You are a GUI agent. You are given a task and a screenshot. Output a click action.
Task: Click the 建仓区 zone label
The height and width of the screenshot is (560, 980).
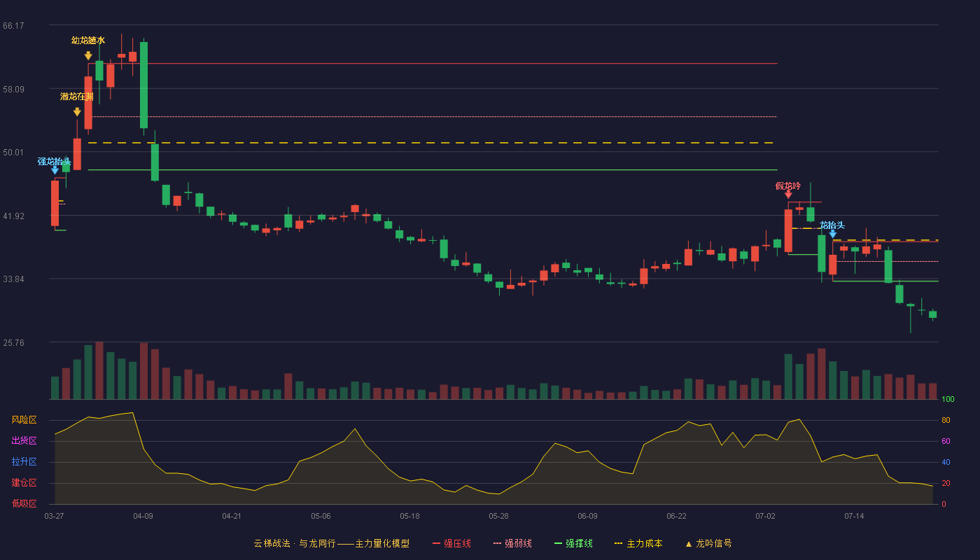tap(24, 483)
